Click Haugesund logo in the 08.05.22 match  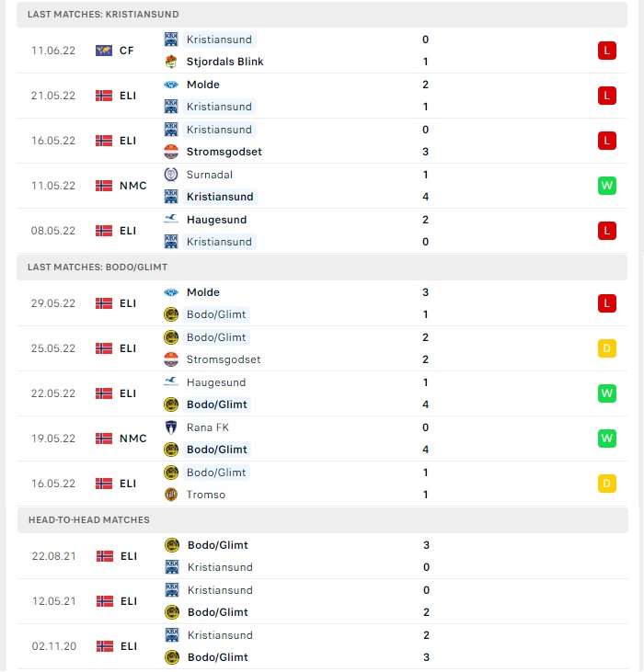pos(171,220)
